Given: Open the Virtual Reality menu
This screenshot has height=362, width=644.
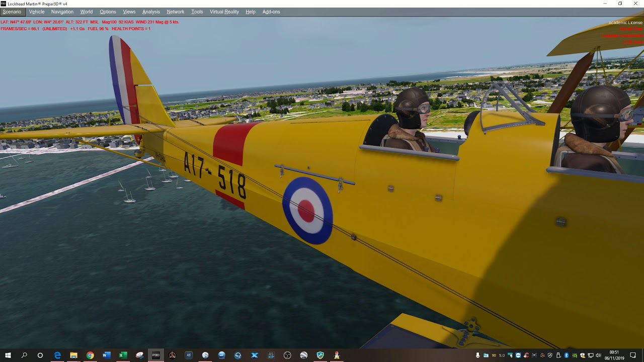Looking at the screenshot, I should tap(224, 12).
